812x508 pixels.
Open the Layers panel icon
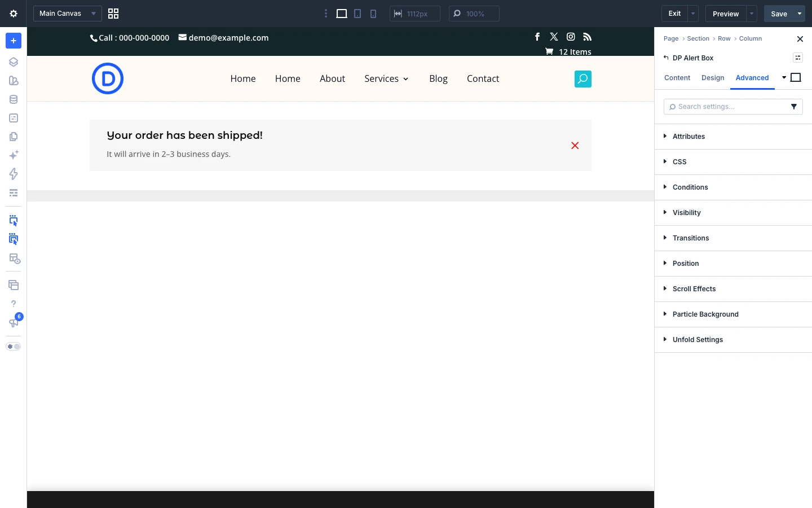(x=14, y=62)
